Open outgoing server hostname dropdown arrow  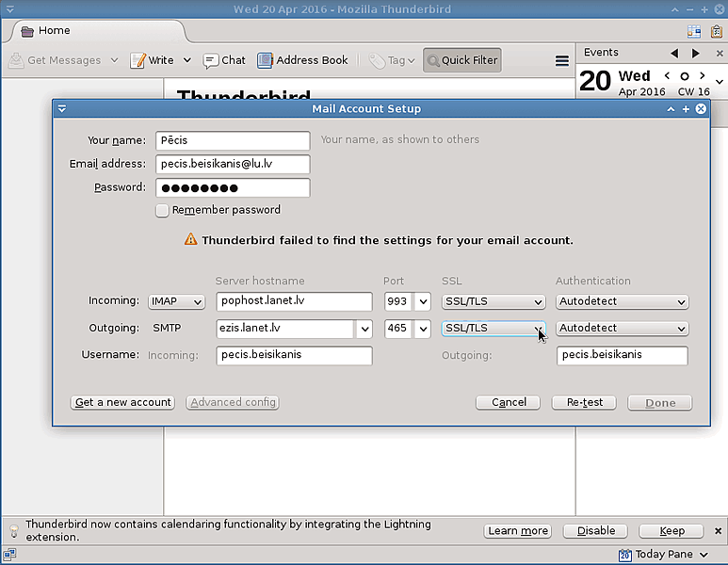[364, 329]
